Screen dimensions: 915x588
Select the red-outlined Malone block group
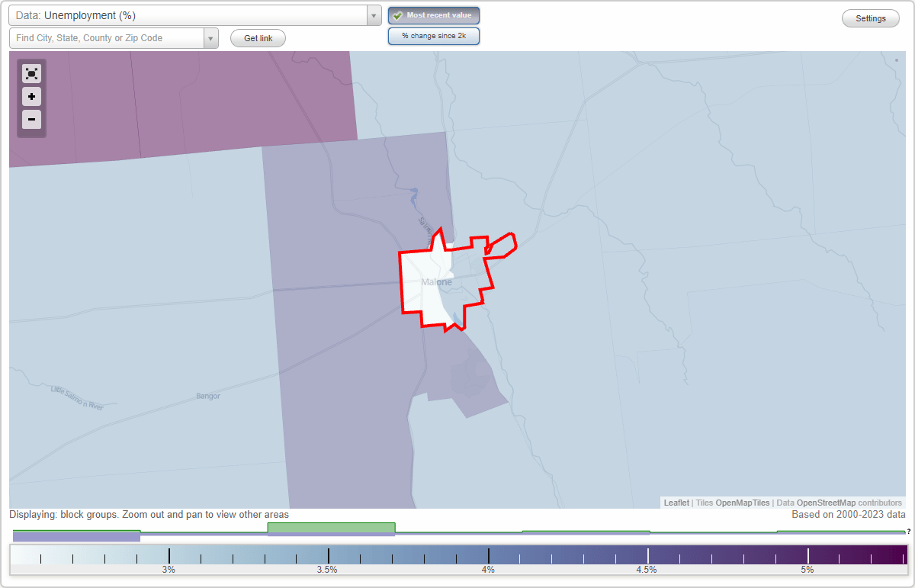tap(435, 282)
